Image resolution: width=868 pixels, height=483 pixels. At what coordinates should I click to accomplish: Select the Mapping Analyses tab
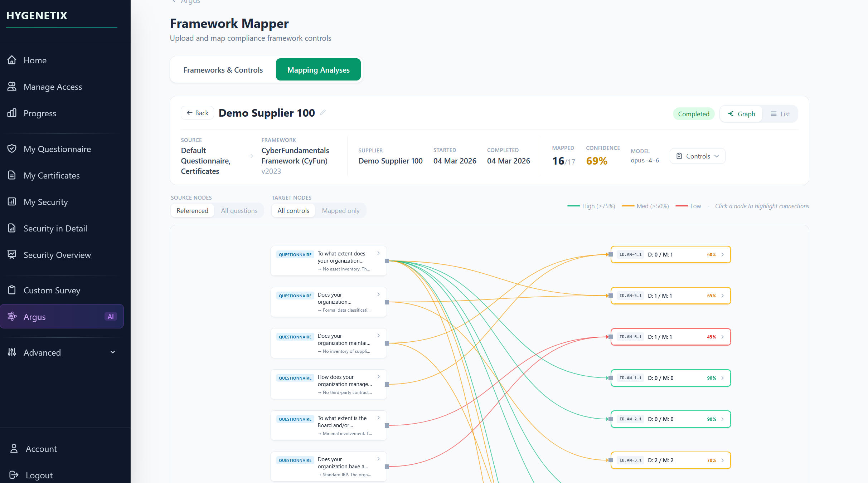[318, 70]
